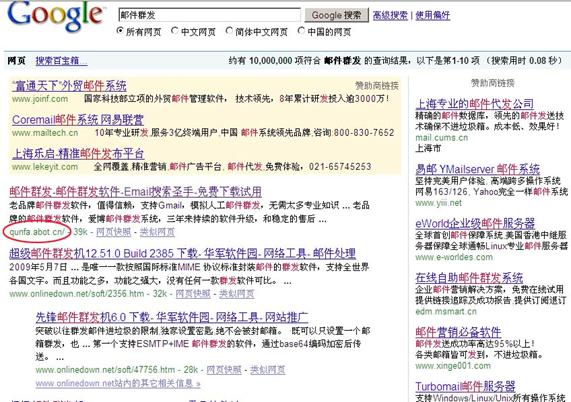Click the Google 搜索 button
The width and height of the screenshot is (571, 402).
pyautogui.click(x=336, y=15)
